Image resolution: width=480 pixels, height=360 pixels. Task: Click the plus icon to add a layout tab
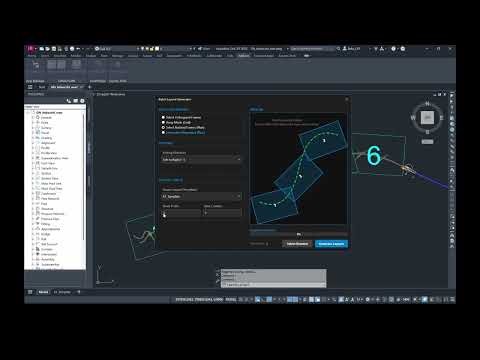pos(79,292)
